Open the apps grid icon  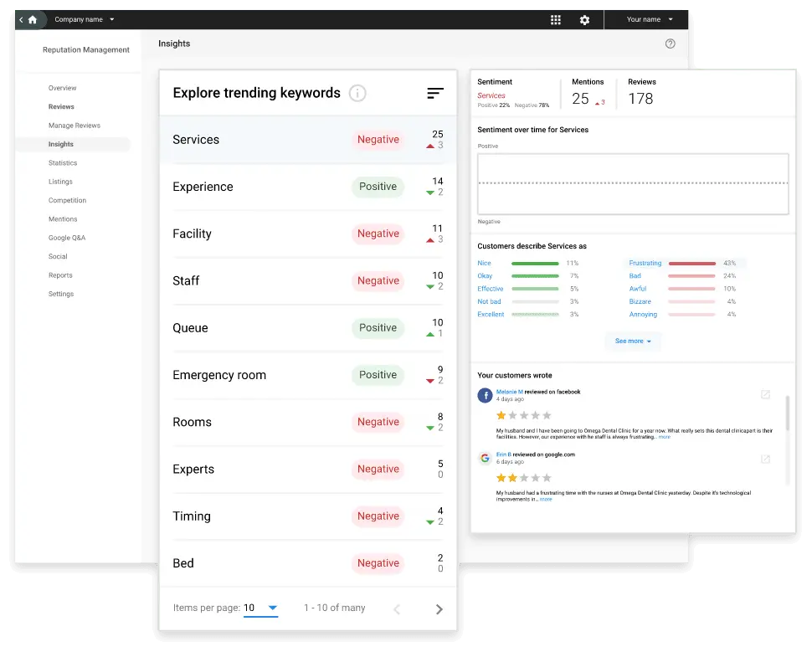[556, 20]
